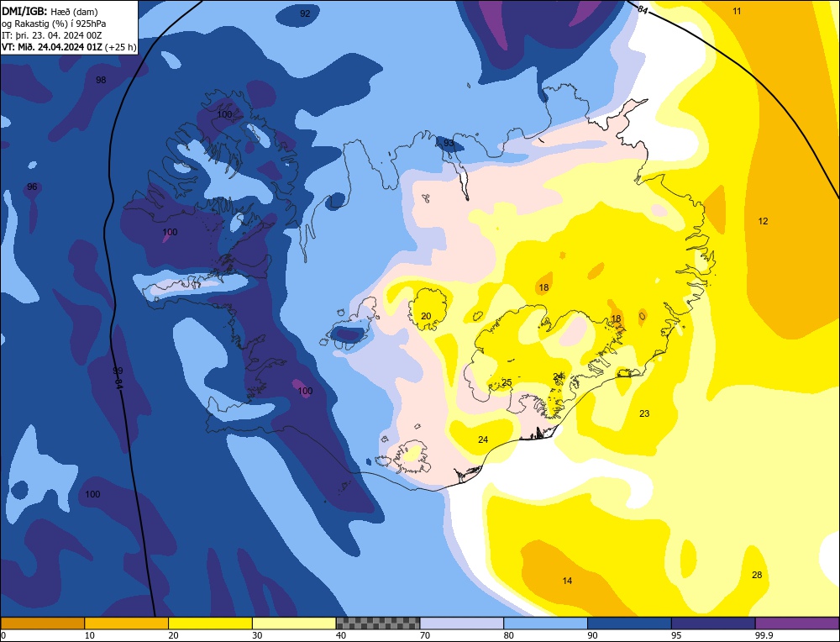The width and height of the screenshot is (840, 642).
Task: Click the '11' humidity value on the map
Action: point(738,11)
